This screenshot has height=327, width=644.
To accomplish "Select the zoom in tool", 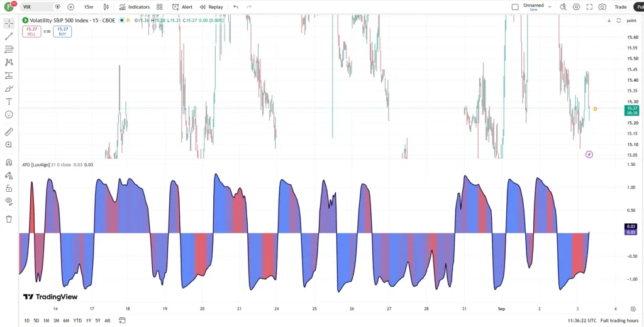I will point(9,145).
